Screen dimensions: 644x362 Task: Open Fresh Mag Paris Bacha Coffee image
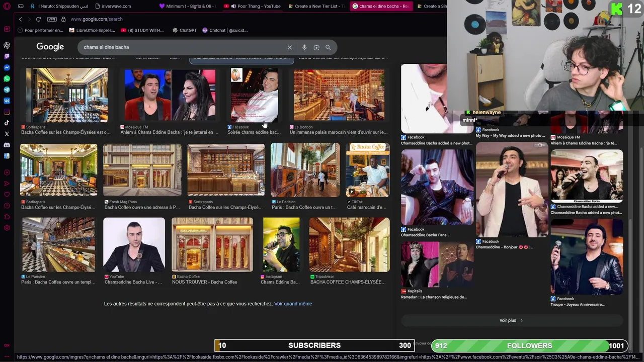click(x=142, y=170)
